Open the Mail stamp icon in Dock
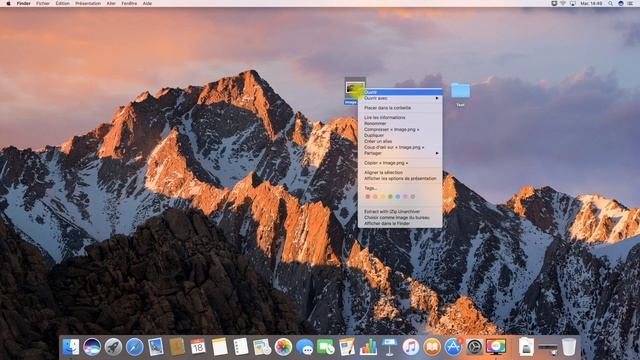The image size is (640, 360). pyautogui.click(x=156, y=347)
